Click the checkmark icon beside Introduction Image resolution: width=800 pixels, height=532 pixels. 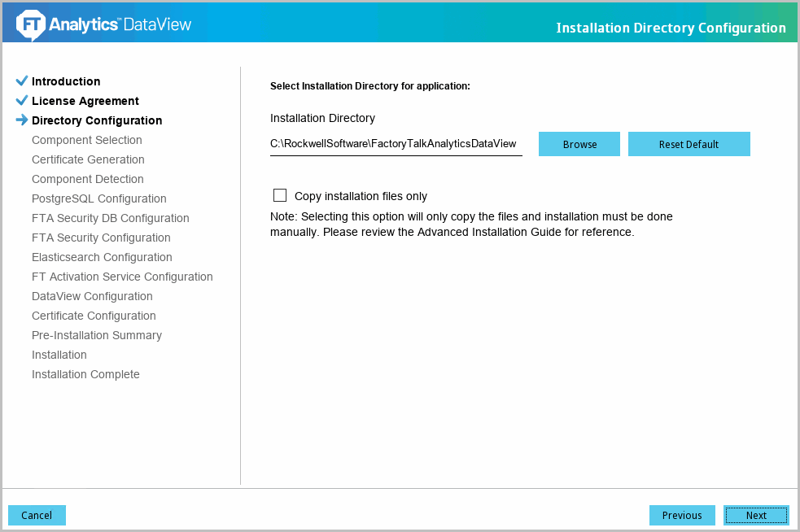(x=22, y=81)
